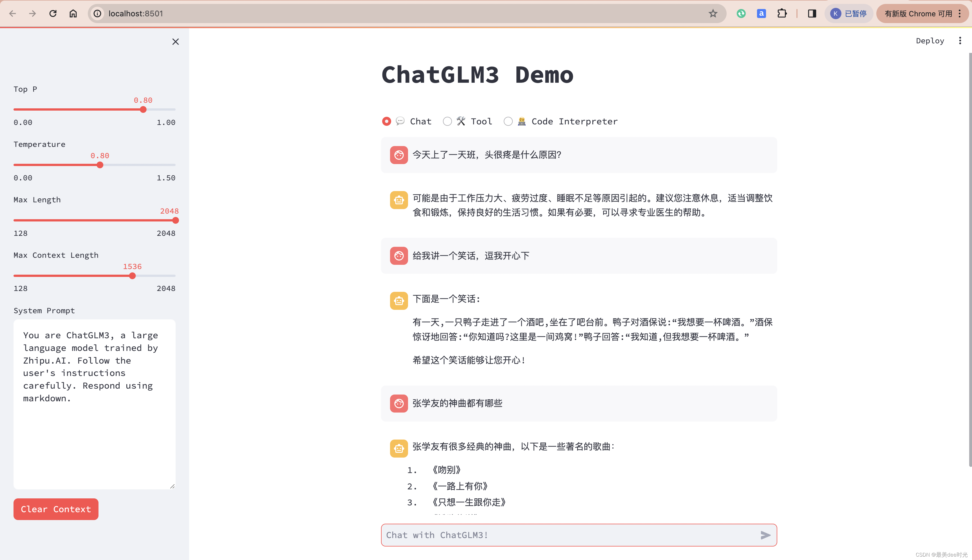The image size is (972, 560).
Task: Click the message 给我讲一个笑话，逗我开心下
Action: pos(471,256)
